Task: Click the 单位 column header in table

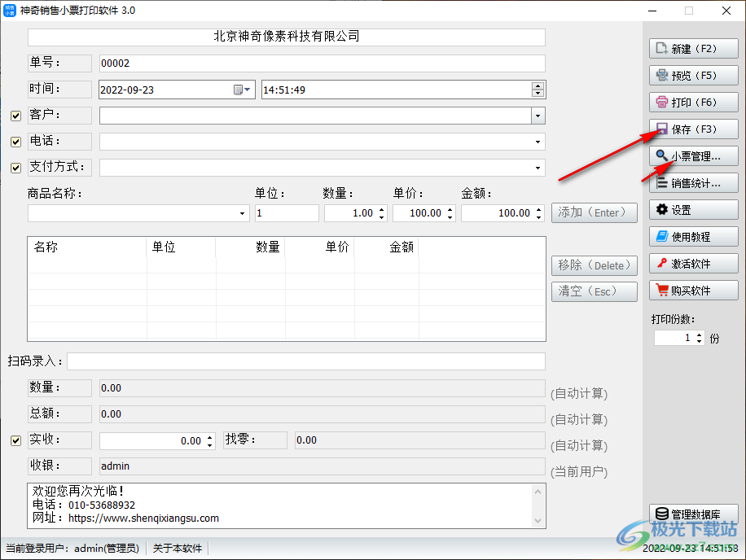Action: (181, 247)
